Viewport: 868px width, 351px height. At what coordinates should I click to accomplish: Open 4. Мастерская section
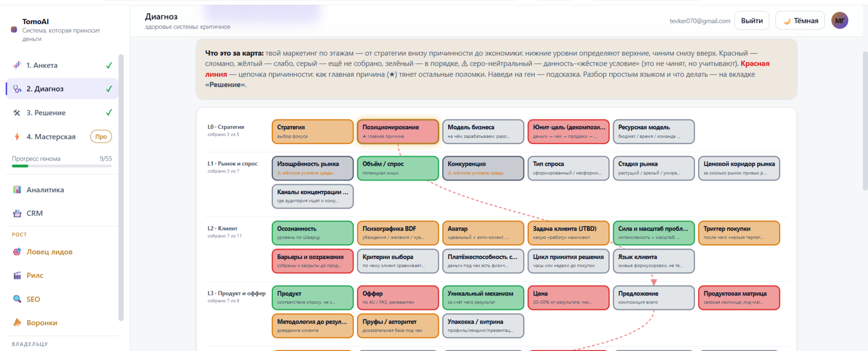[x=62, y=137]
